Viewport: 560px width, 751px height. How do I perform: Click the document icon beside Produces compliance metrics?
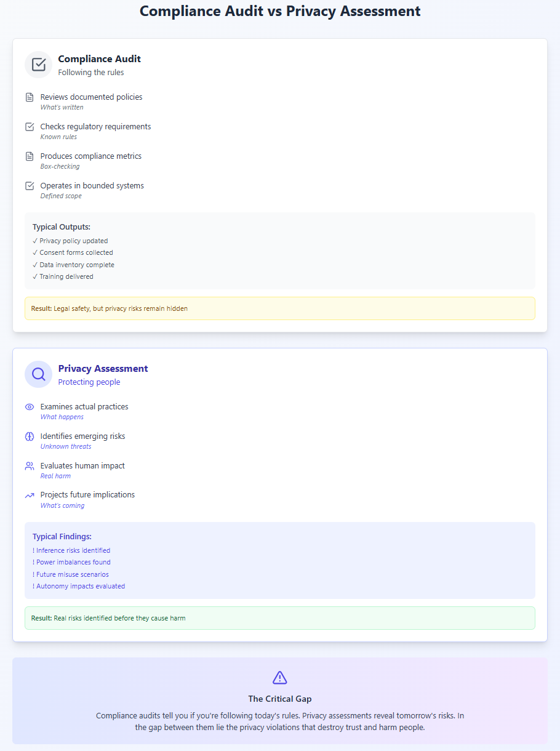(x=30, y=156)
